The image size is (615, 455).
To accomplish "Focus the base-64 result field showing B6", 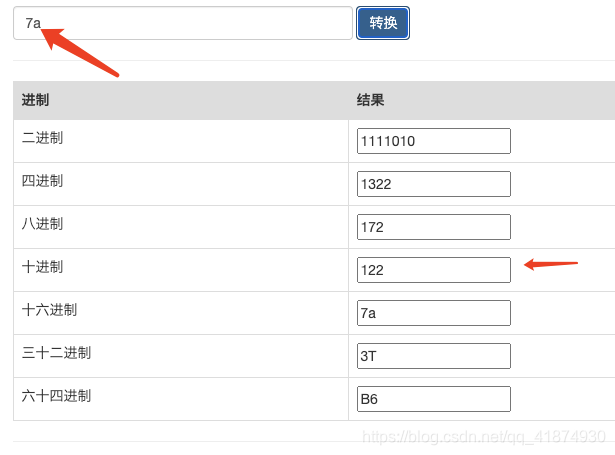I will coord(433,399).
